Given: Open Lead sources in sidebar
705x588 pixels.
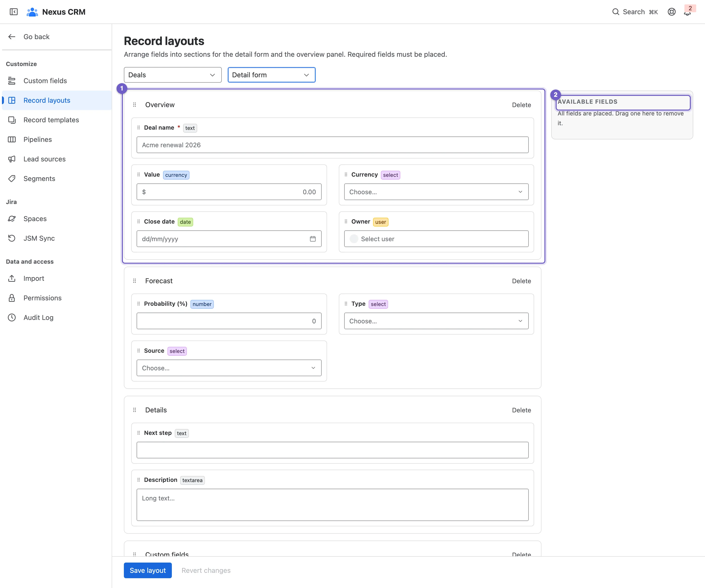Looking at the screenshot, I should tap(57, 159).
